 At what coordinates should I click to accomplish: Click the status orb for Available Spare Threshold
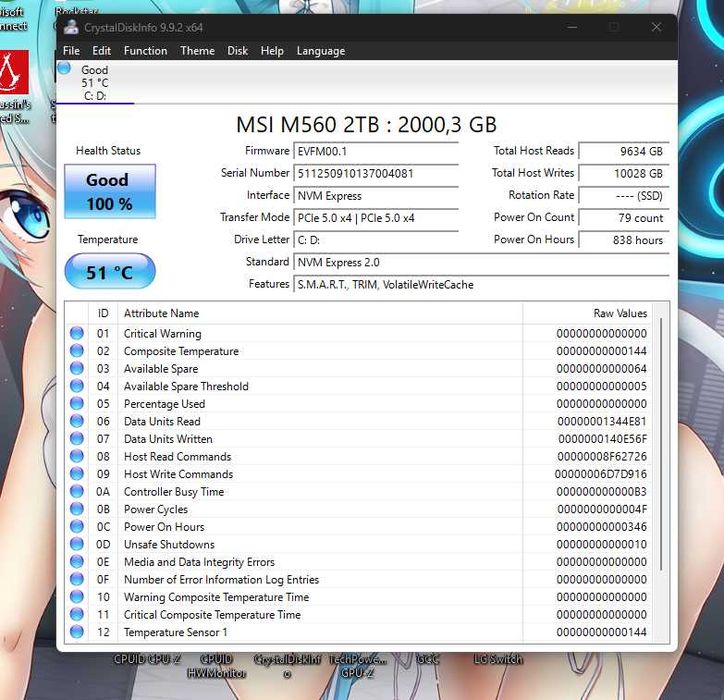tap(77, 386)
